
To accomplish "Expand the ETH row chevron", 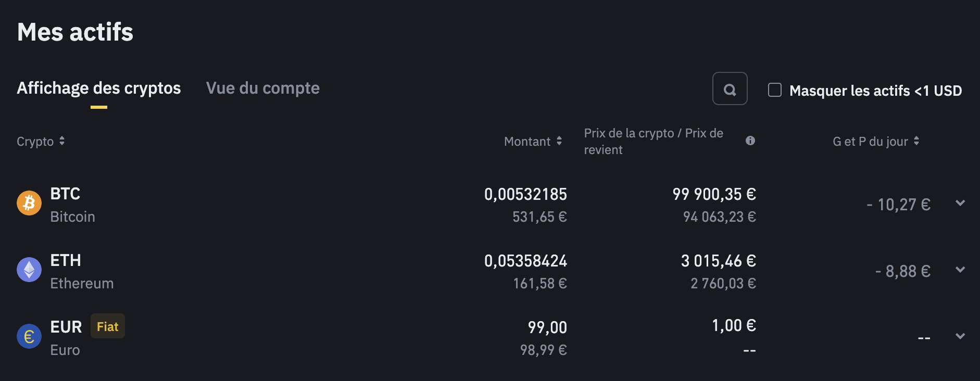I will click(x=960, y=270).
